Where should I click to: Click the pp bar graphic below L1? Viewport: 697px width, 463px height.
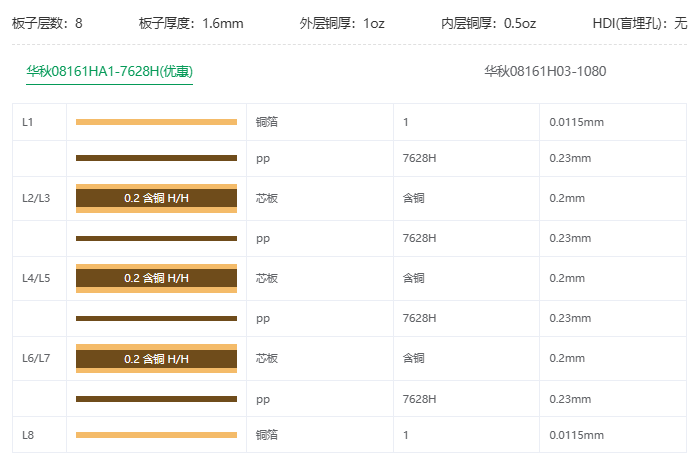pos(156,158)
